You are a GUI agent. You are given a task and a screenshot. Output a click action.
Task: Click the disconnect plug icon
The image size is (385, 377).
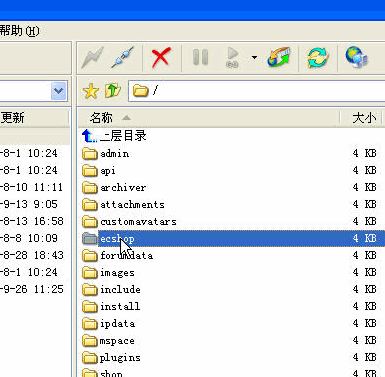[122, 57]
